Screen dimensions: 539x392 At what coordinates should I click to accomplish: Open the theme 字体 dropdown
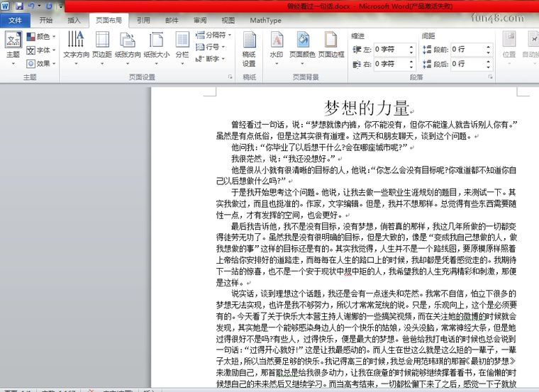coord(41,50)
